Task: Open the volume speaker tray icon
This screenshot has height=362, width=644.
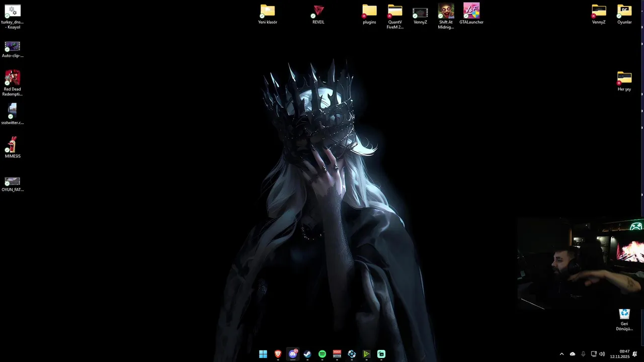Action: point(602,354)
